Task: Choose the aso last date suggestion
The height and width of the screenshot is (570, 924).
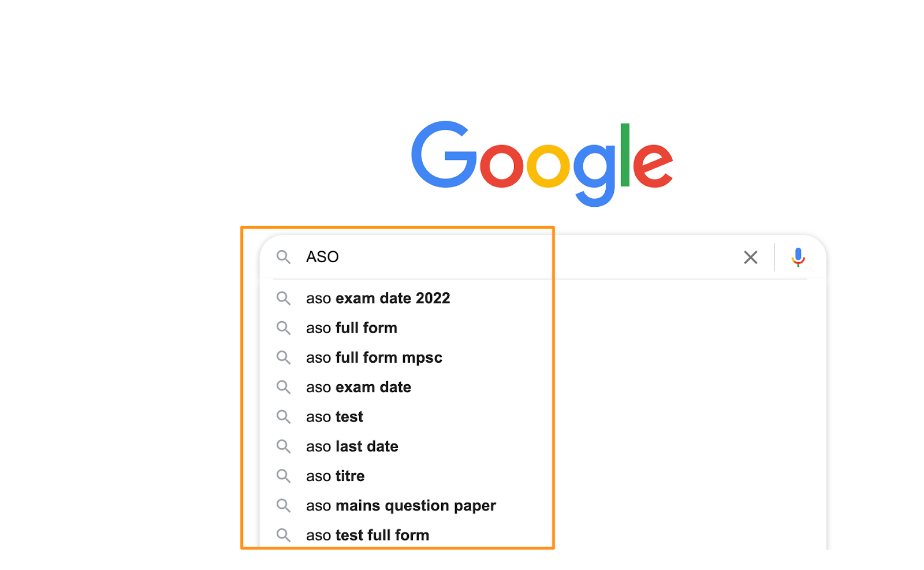Action: point(352,446)
